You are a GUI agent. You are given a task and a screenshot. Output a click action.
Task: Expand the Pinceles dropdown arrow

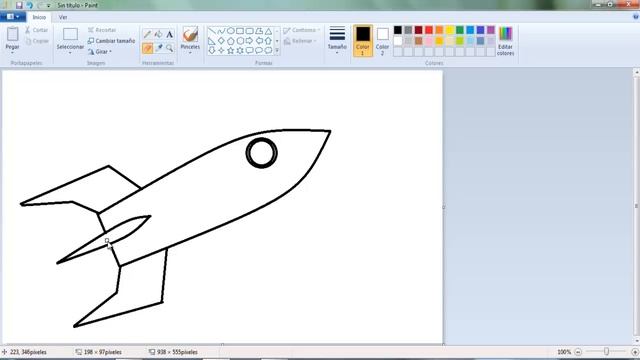190,53
